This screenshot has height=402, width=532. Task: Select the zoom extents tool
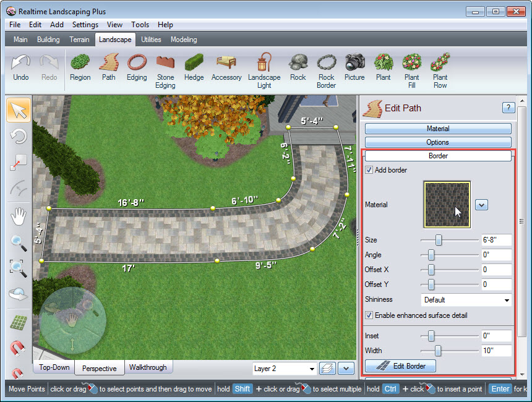click(x=18, y=268)
